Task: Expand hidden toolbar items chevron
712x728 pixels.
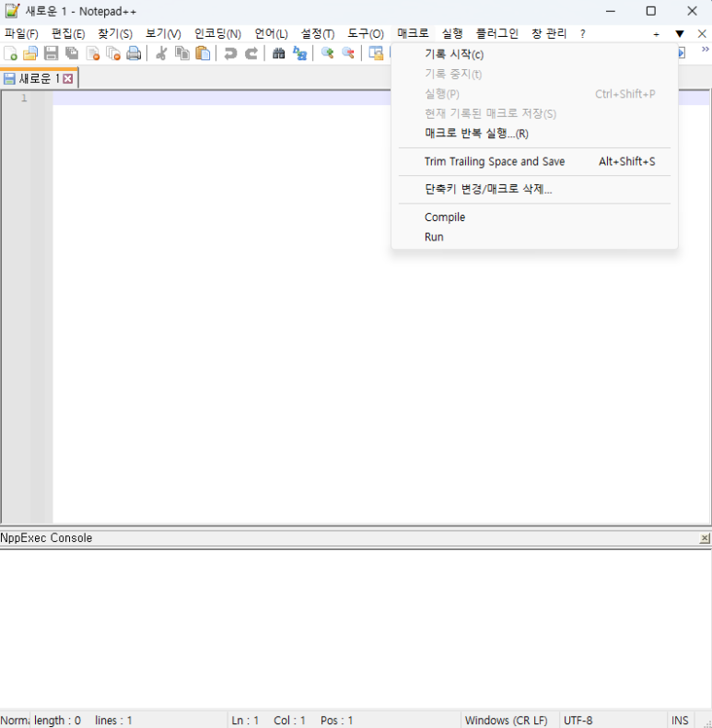Action: (x=705, y=49)
